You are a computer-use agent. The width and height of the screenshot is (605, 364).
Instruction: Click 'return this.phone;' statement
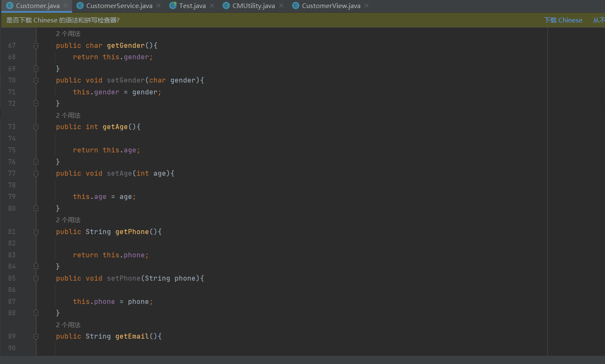point(111,255)
